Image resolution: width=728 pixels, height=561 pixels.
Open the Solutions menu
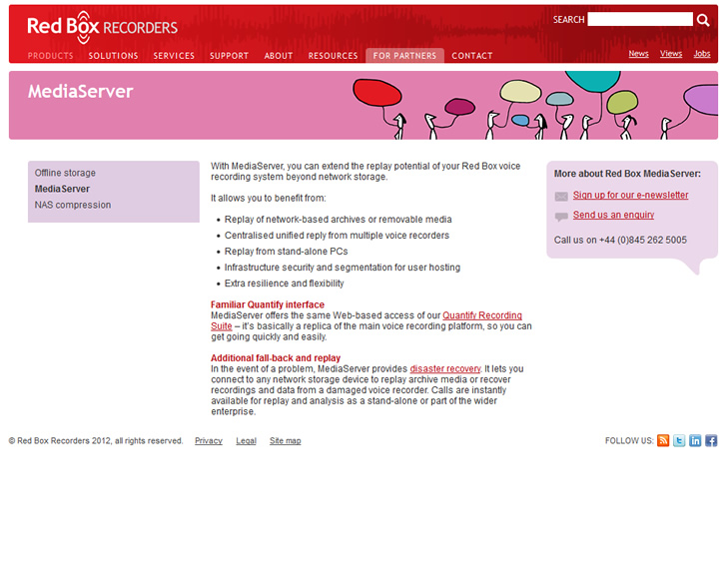pos(113,56)
